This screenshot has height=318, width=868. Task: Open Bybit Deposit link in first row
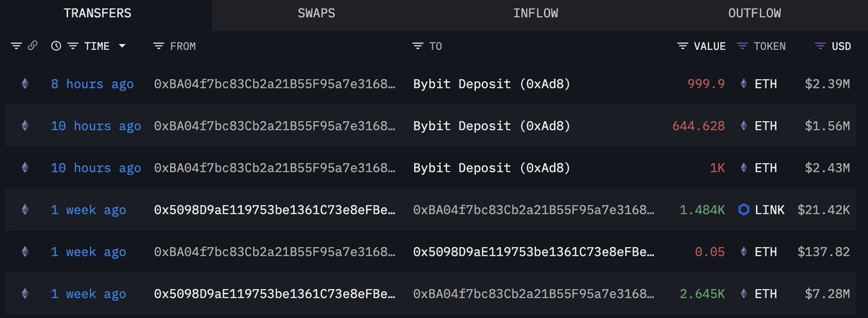pyautogui.click(x=492, y=84)
